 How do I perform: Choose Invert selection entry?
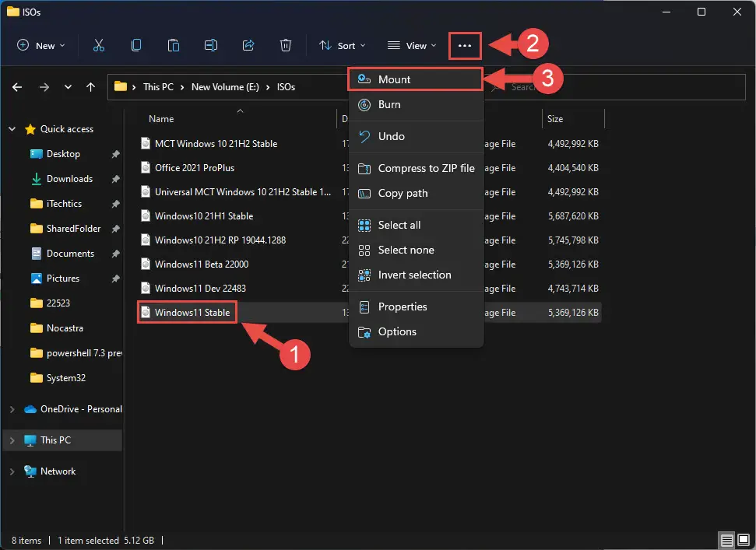(416, 275)
